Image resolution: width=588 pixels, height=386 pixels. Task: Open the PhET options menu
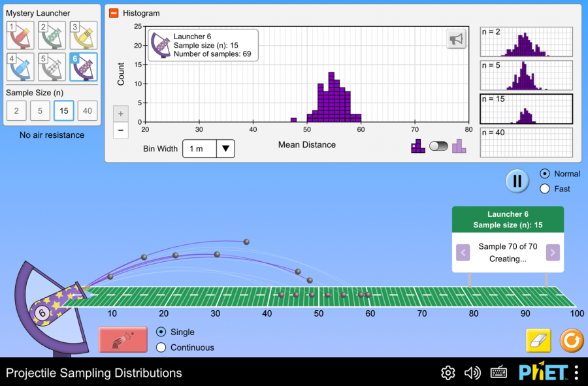(x=576, y=373)
